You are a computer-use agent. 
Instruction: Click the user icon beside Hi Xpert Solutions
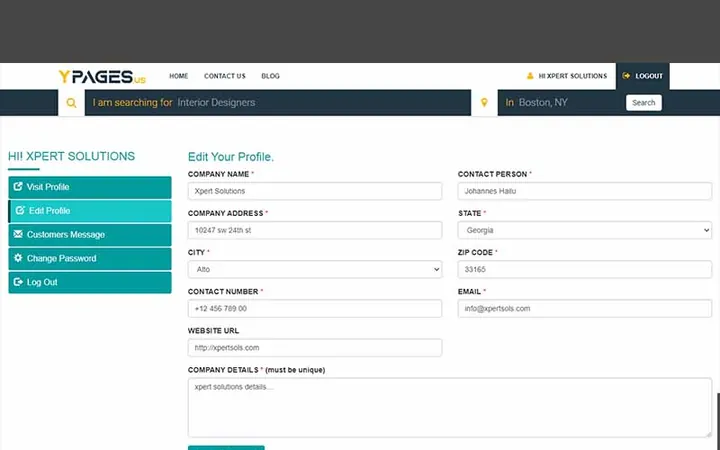530,76
